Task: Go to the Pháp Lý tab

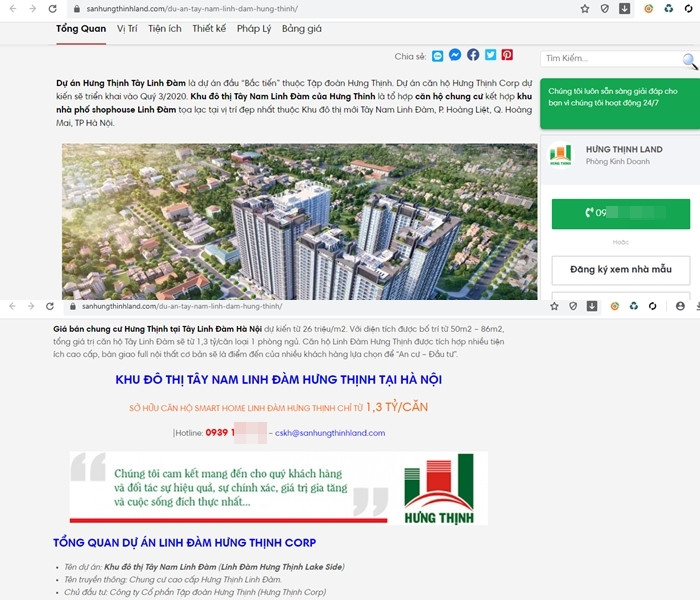Action: (x=254, y=29)
